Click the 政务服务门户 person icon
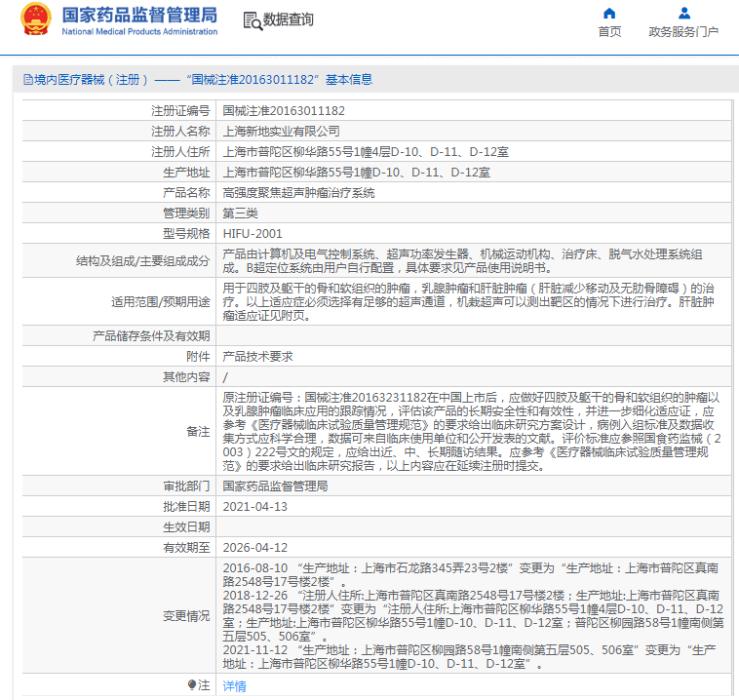Screen dimensions: 739x700 coord(683,14)
